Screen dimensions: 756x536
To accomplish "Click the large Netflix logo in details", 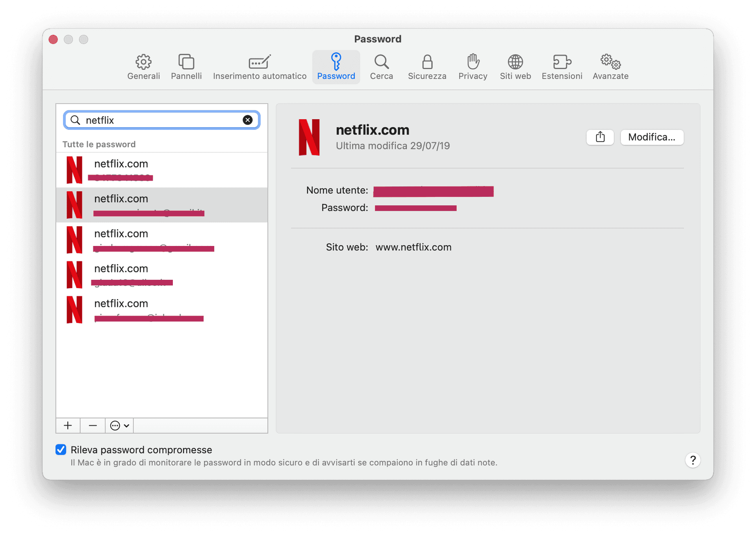I will 309,137.
